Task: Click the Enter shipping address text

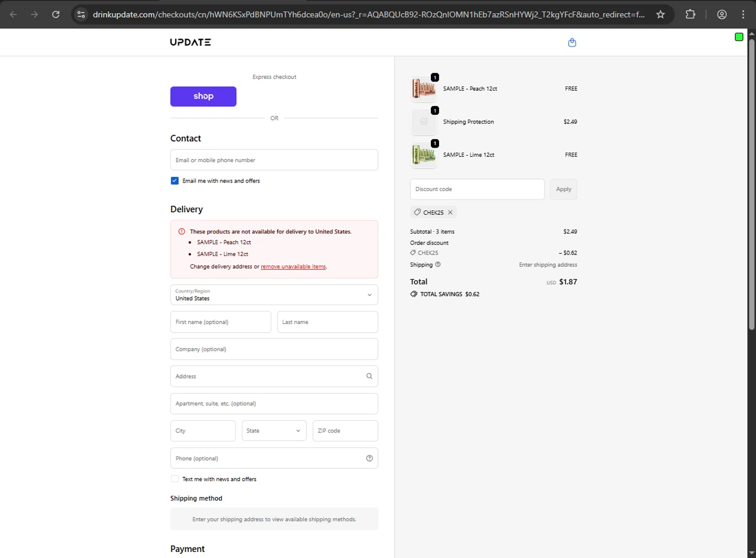Action: (x=548, y=265)
